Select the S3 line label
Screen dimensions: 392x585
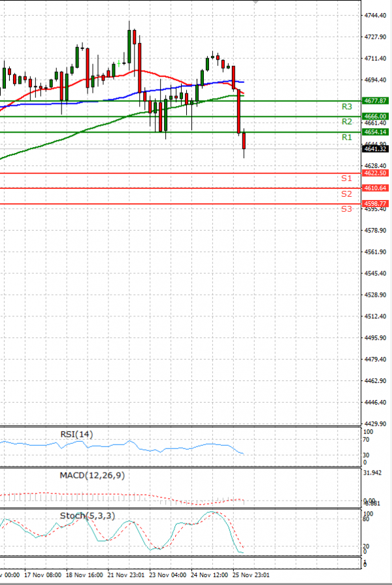tap(346, 209)
